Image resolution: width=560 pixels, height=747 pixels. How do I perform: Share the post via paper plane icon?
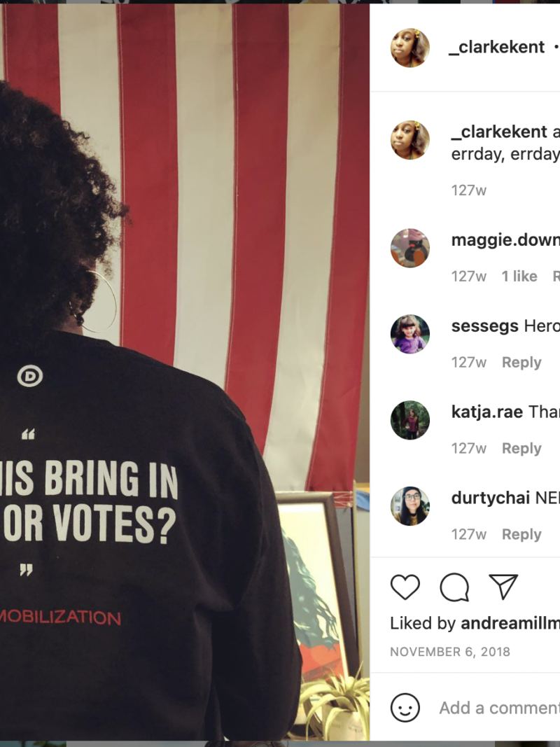pos(503,587)
